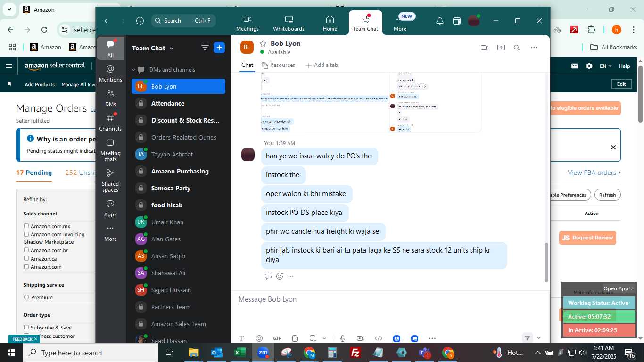Click Open App button in status widget
644x362 pixels.
coord(619,288)
